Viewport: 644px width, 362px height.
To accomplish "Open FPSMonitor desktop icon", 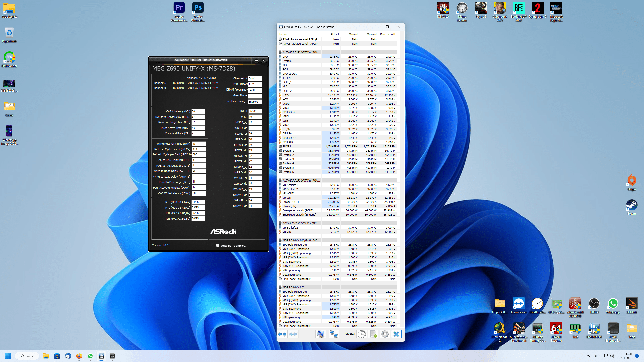I will click(9, 59).
